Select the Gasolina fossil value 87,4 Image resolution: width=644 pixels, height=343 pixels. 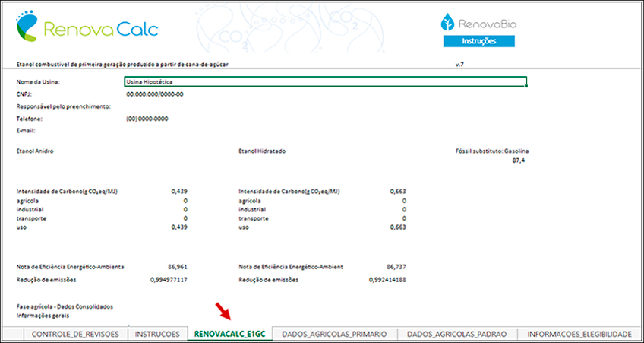[x=519, y=161]
